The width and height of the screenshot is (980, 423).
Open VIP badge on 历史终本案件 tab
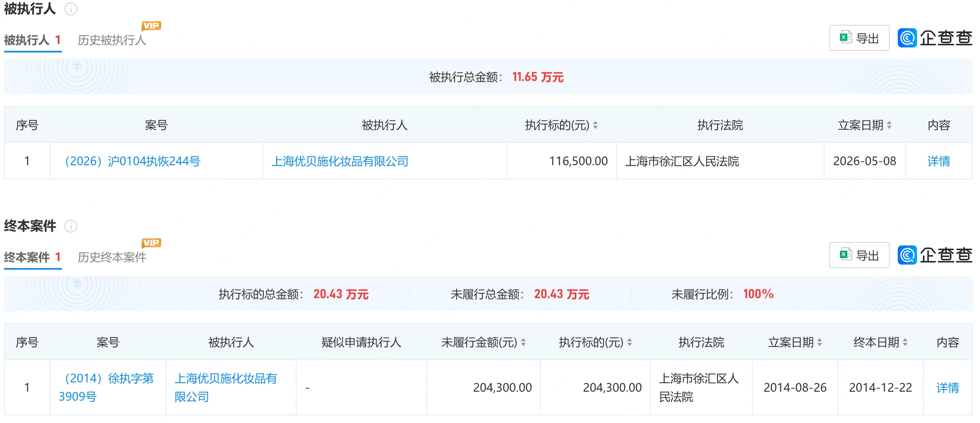pyautogui.click(x=151, y=243)
